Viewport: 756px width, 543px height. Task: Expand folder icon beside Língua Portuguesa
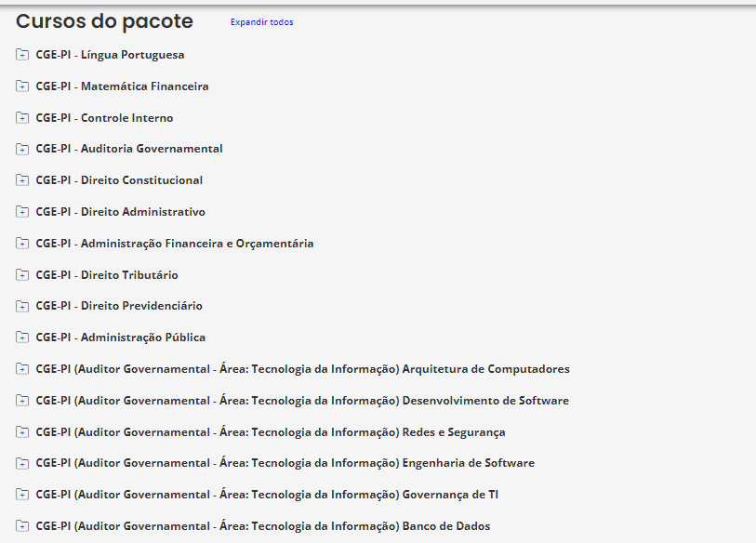pyautogui.click(x=22, y=55)
